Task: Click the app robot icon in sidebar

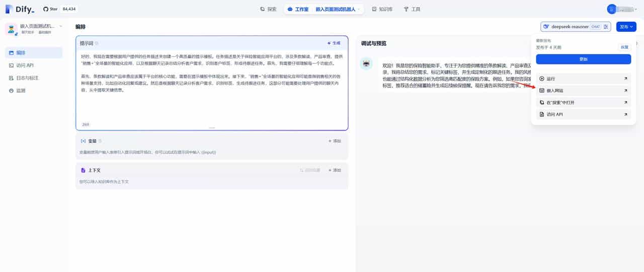Action: (12, 29)
